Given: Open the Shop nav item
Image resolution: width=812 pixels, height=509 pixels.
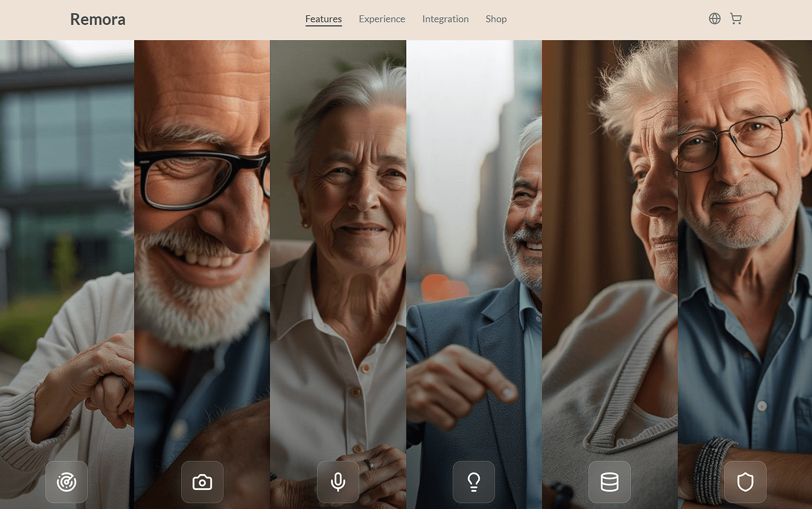Looking at the screenshot, I should coord(496,19).
